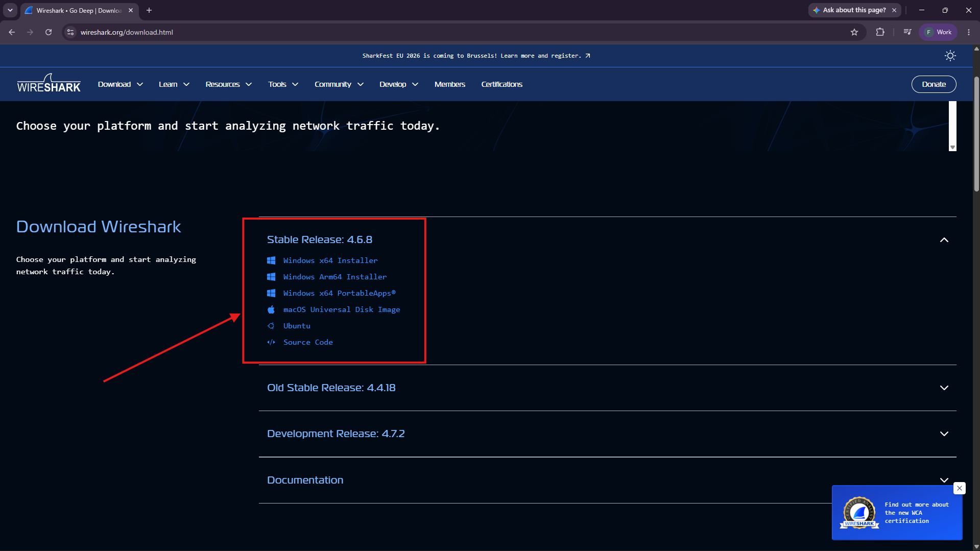Image resolution: width=980 pixels, height=551 pixels.
Task: Open the Work profile button
Action: pyautogui.click(x=938, y=32)
